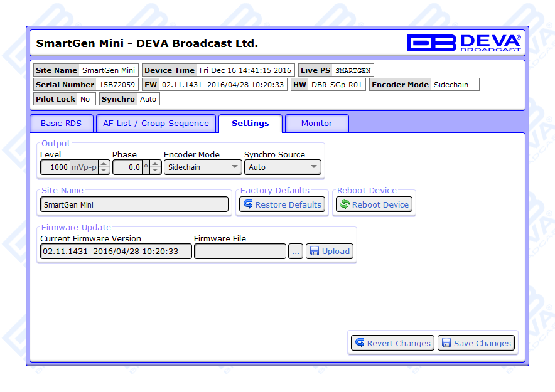This screenshot has width=555, height=392.
Task: Revert Changes on the settings page
Action: coord(392,343)
